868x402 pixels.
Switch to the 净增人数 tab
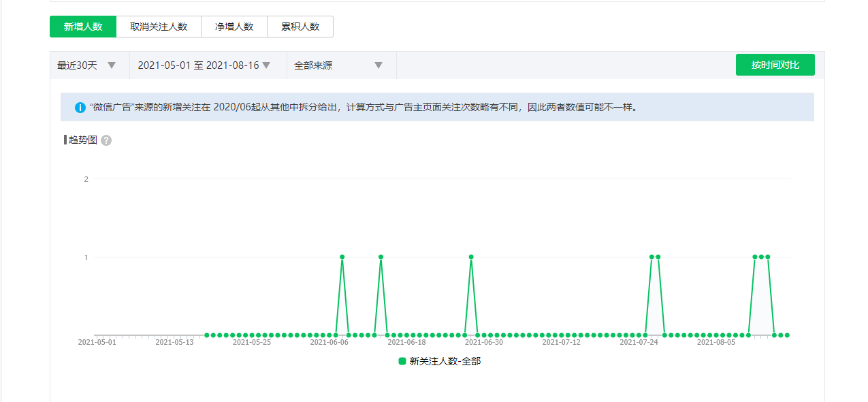tap(234, 27)
